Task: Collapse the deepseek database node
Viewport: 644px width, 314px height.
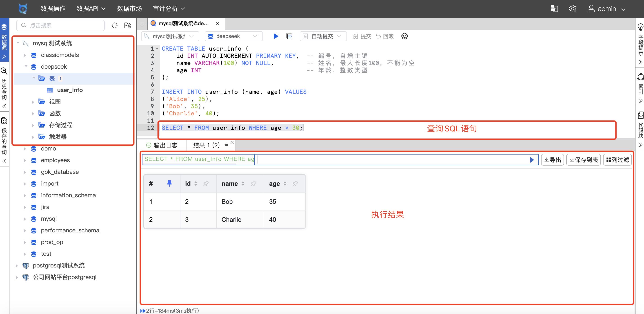Action: coord(26,66)
